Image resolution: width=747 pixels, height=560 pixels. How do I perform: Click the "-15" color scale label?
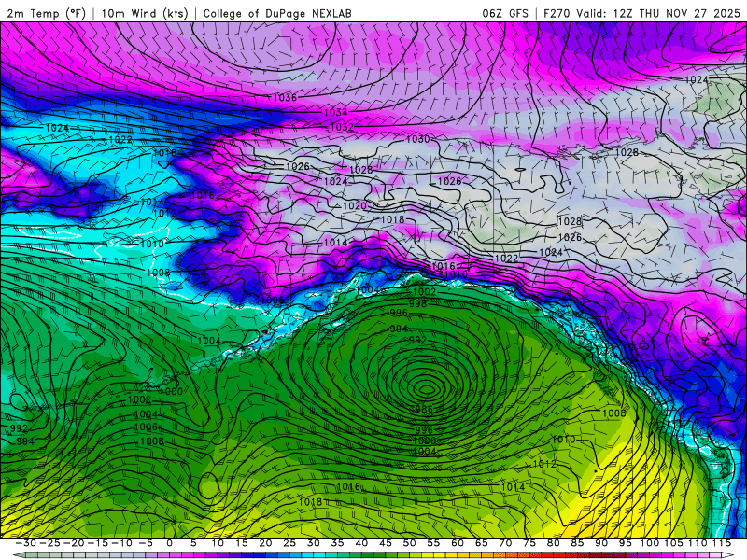(x=98, y=543)
